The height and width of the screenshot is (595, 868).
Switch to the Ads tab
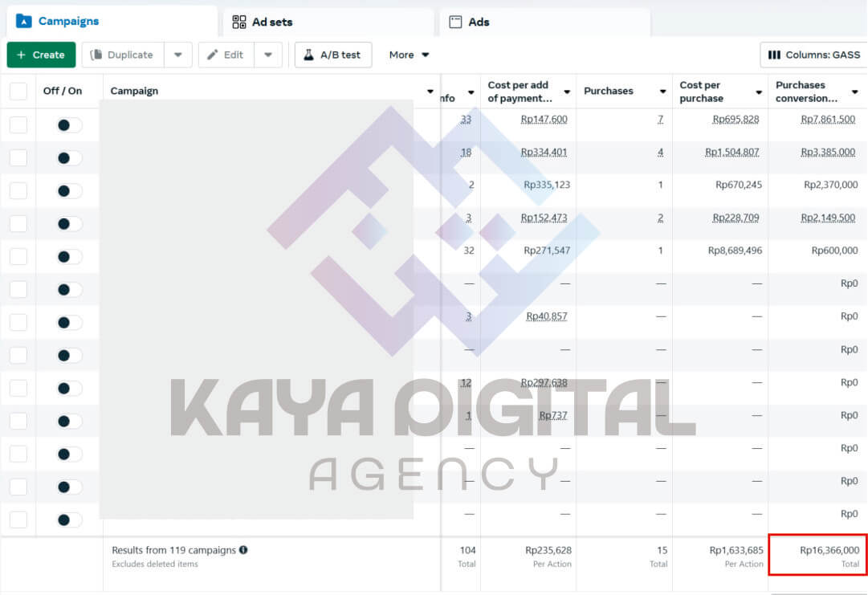point(478,22)
